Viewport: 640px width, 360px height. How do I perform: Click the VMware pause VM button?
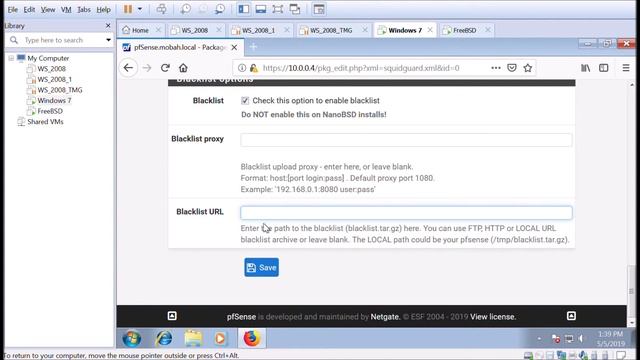point(128,9)
